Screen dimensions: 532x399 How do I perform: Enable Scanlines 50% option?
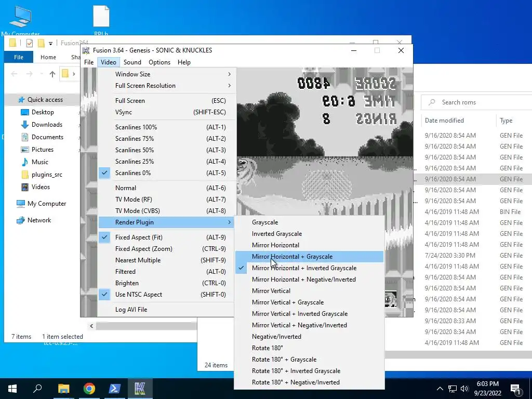[166, 150]
